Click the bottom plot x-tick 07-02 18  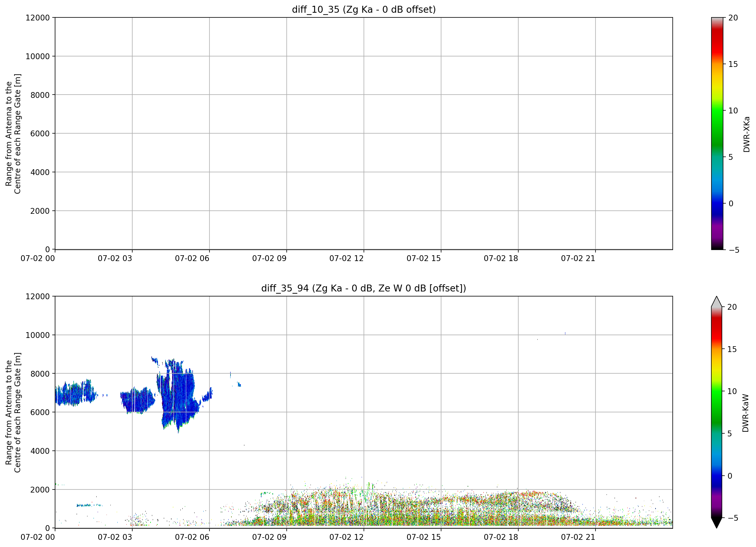[501, 537]
